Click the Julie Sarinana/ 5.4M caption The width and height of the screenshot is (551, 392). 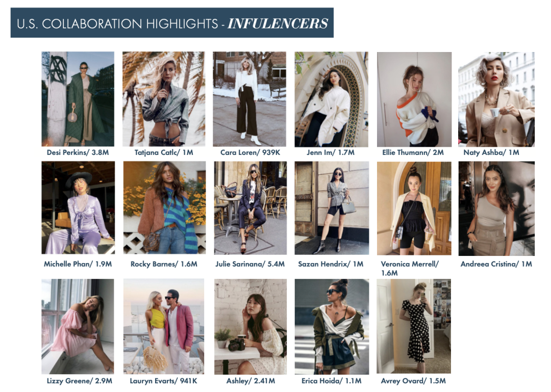(x=250, y=264)
